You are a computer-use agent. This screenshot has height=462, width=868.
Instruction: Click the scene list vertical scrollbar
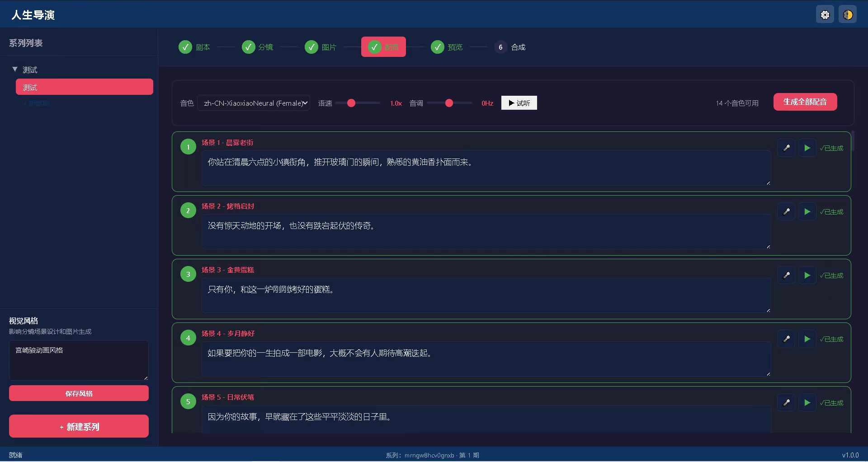853,141
